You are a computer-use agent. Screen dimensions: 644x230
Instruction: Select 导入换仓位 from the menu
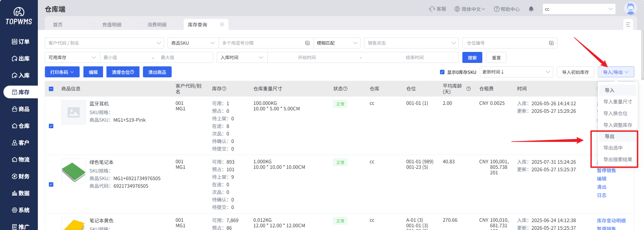pyautogui.click(x=618, y=113)
